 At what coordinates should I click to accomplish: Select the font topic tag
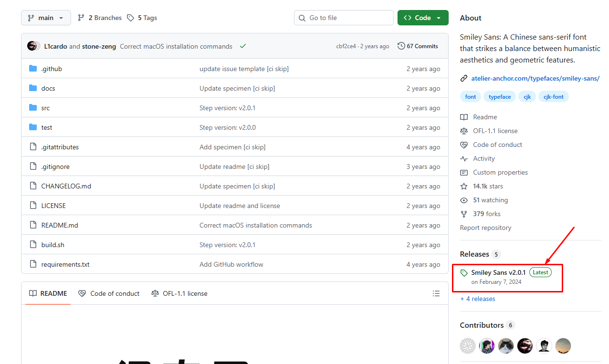[471, 97]
